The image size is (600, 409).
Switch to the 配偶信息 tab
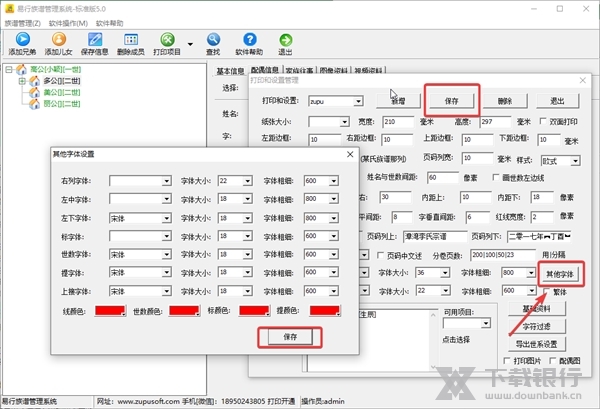click(265, 70)
